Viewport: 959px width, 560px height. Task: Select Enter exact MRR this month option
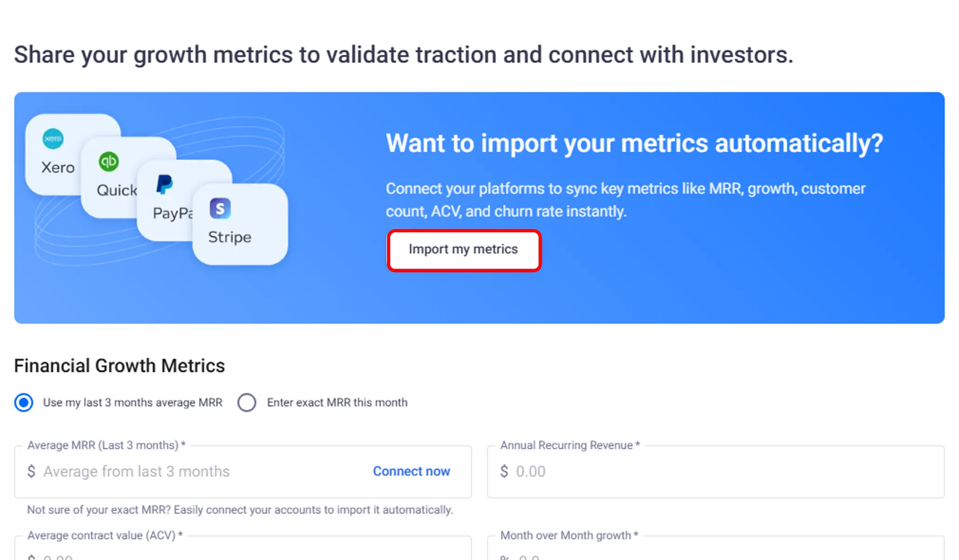tap(247, 402)
